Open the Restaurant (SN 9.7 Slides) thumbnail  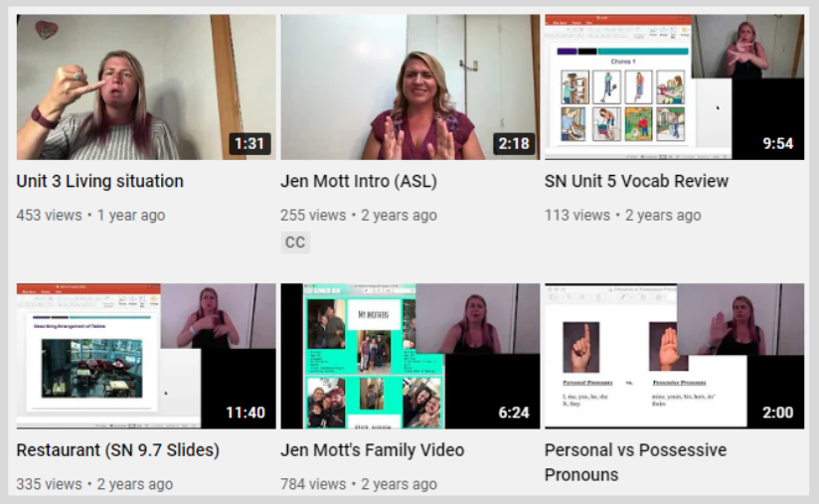click(x=146, y=356)
